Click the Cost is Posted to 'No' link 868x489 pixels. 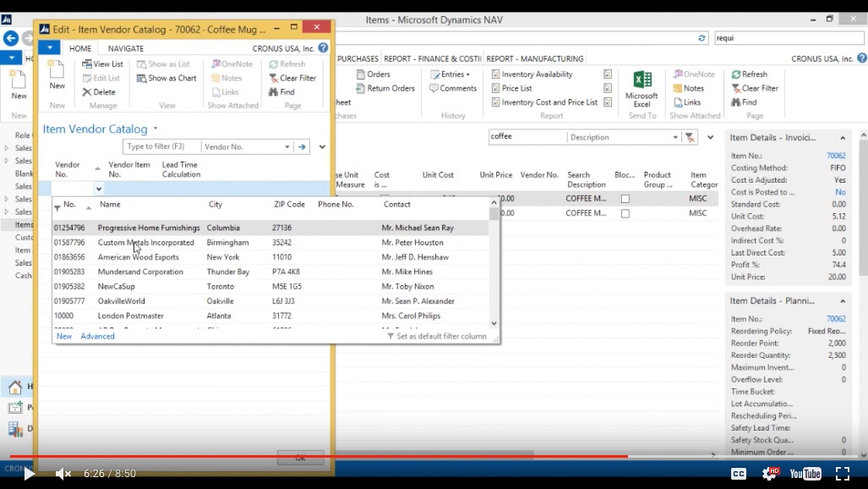(840, 192)
